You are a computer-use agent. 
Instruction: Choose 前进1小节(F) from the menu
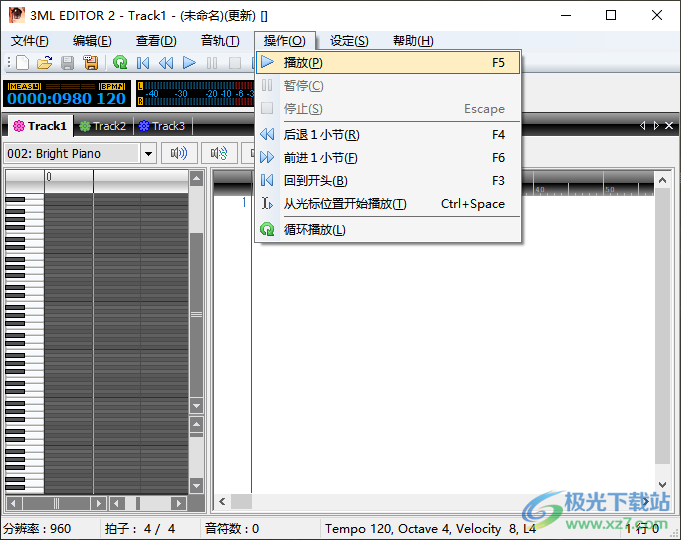[388, 158]
